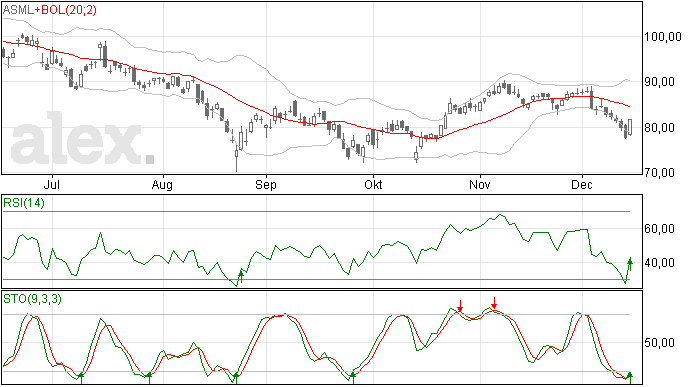The image size is (690, 387).
Task: Click the Okt month label
Action: pos(373,184)
